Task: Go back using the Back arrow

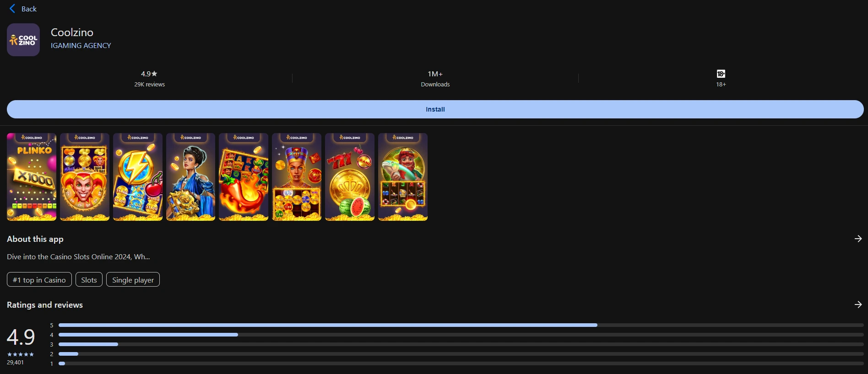Action: click(12, 9)
